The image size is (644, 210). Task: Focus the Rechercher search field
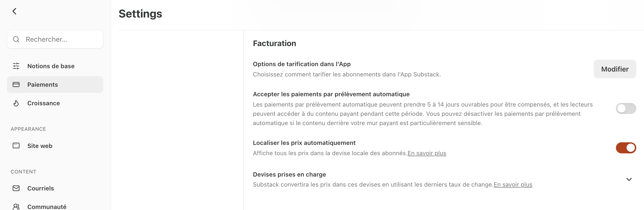pyautogui.click(x=55, y=39)
